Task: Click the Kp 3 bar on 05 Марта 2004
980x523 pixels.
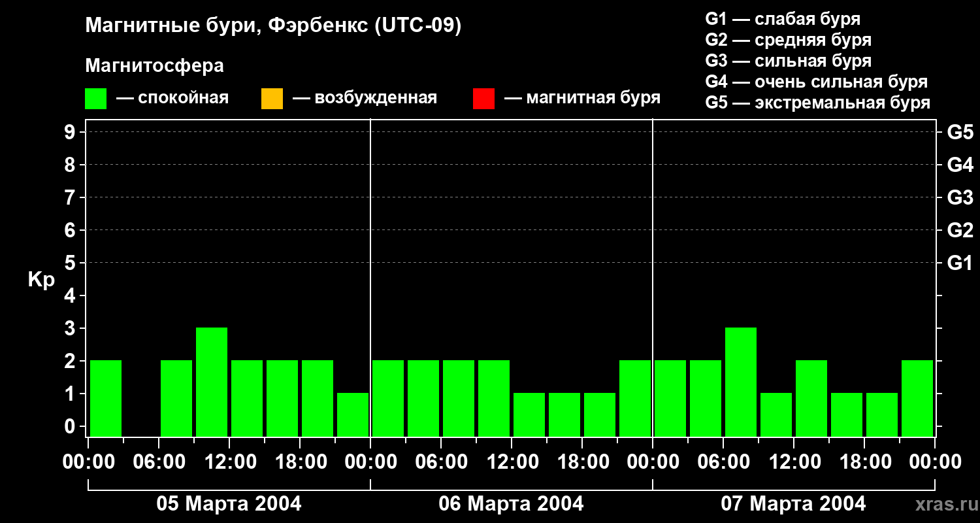Action: (212, 382)
